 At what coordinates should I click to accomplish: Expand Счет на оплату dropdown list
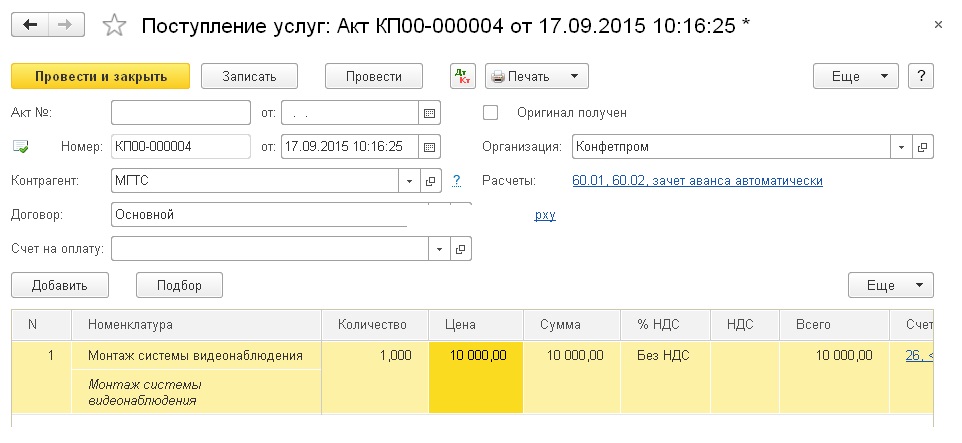point(439,249)
